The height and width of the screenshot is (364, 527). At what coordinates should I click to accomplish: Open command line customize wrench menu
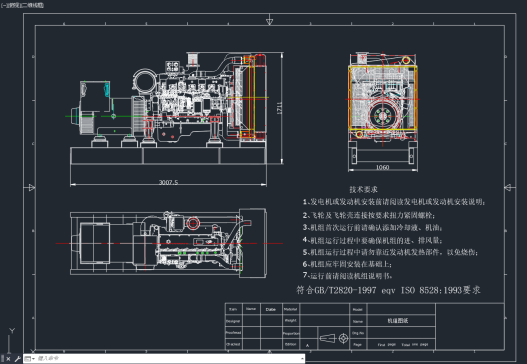pyautogui.click(x=17, y=359)
